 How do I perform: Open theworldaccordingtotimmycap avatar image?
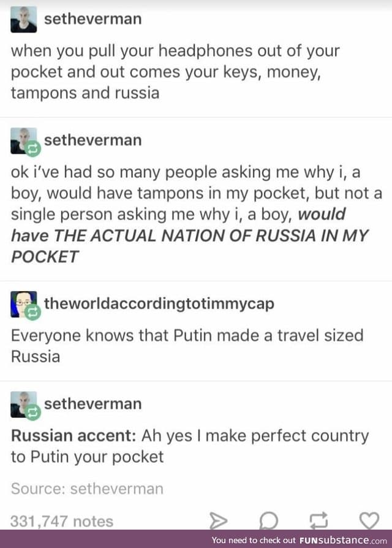(x=23, y=304)
